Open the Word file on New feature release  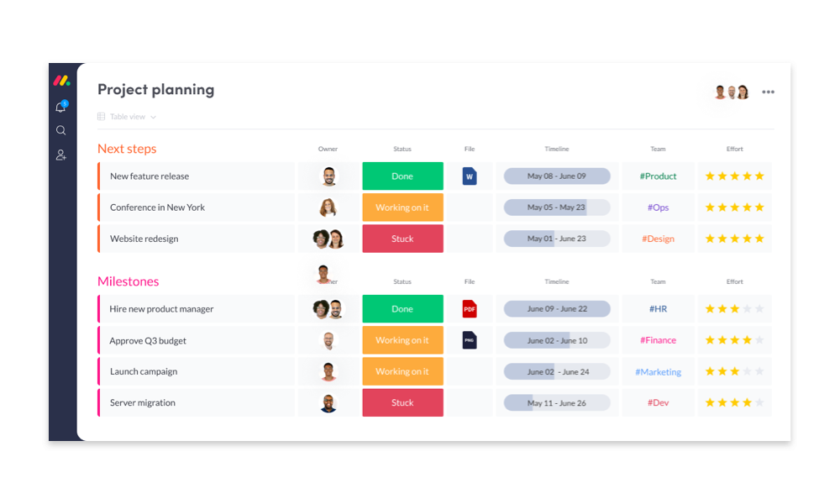(470, 176)
